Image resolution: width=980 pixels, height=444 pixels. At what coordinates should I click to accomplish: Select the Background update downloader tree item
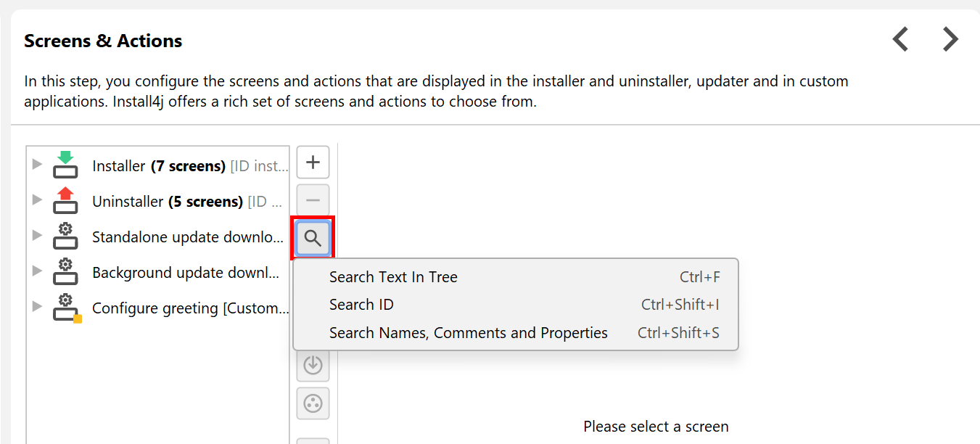(x=185, y=273)
